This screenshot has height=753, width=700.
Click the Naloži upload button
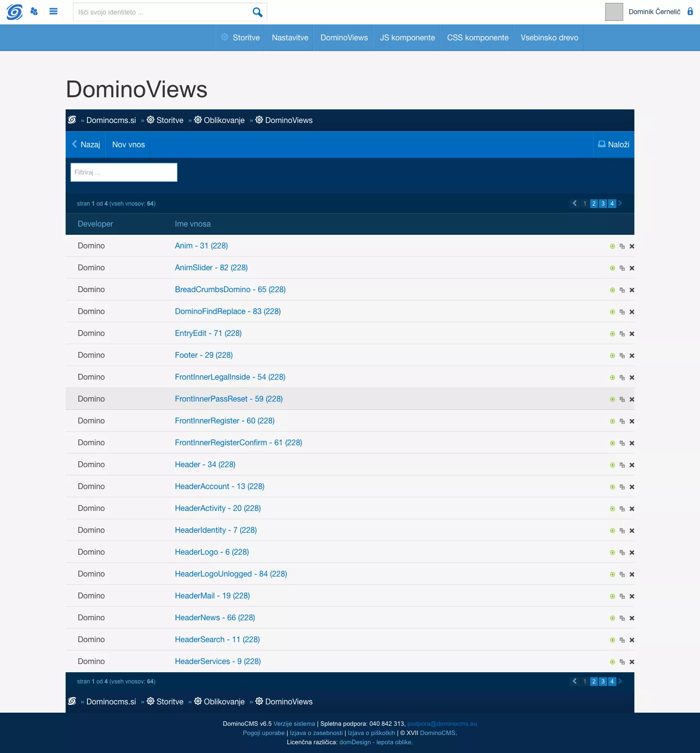(613, 144)
